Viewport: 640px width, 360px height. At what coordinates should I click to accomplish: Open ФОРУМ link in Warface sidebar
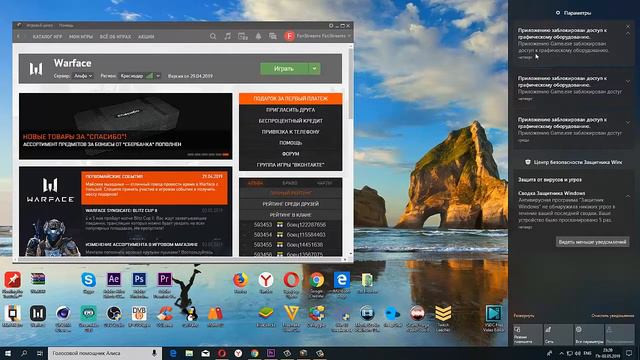(291, 154)
